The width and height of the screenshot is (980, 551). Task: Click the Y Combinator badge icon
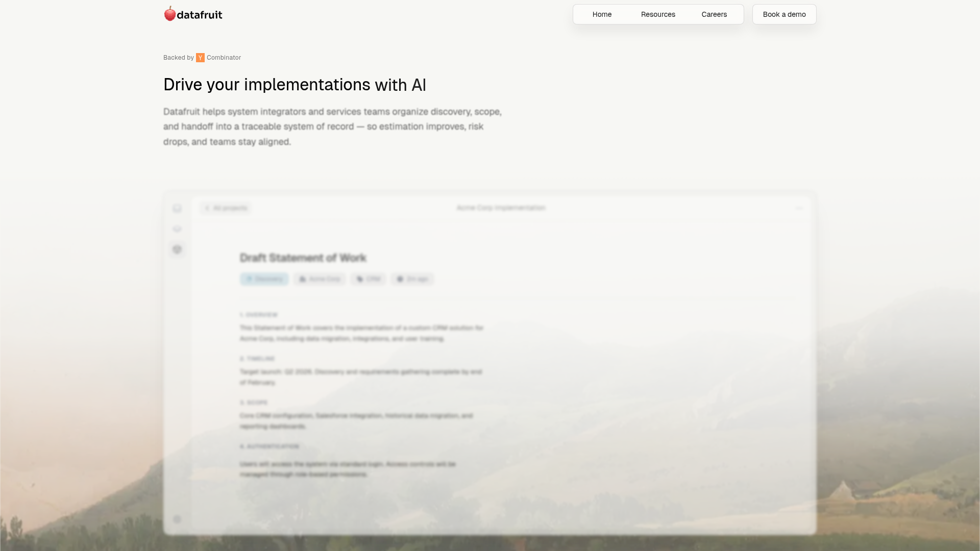point(200,58)
